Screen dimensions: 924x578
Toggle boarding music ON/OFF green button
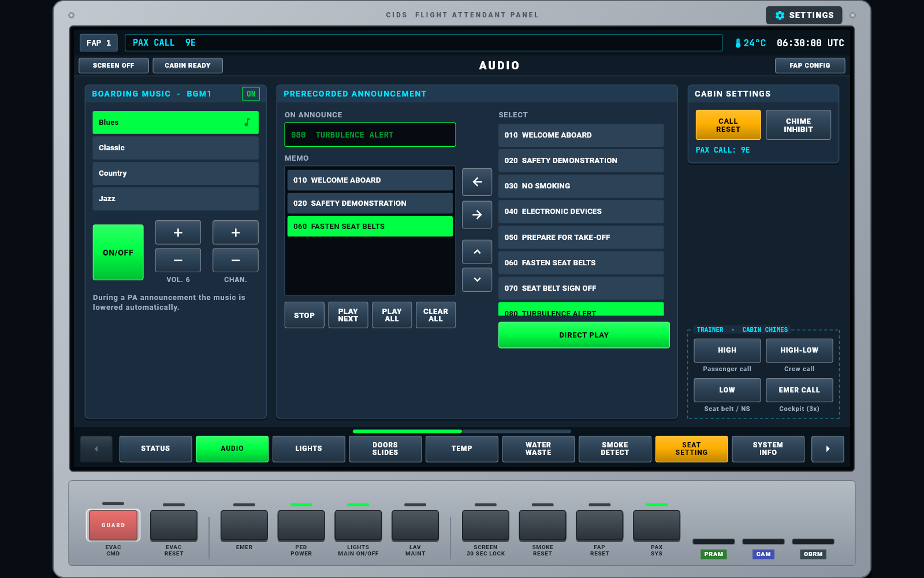(118, 253)
